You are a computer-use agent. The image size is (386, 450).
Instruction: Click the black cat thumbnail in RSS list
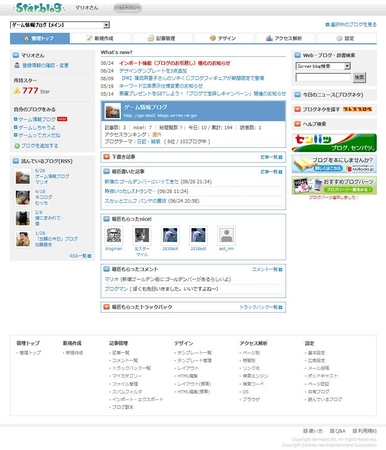click(23, 218)
